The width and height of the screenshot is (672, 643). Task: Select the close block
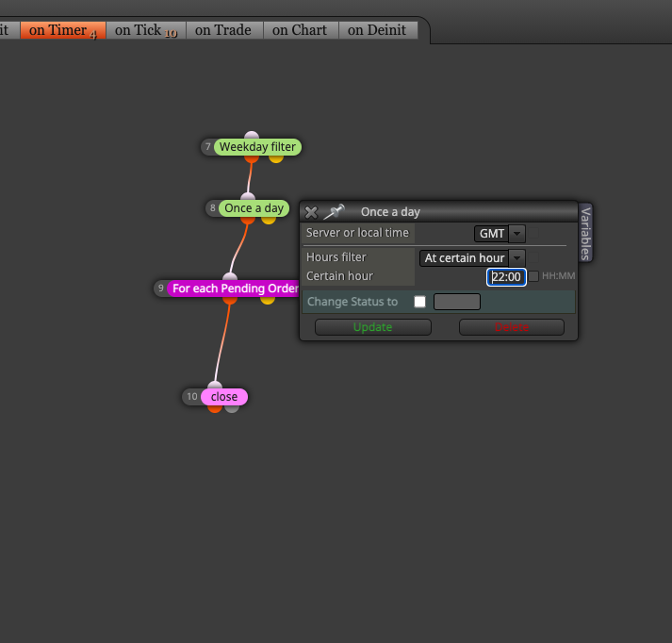224,397
